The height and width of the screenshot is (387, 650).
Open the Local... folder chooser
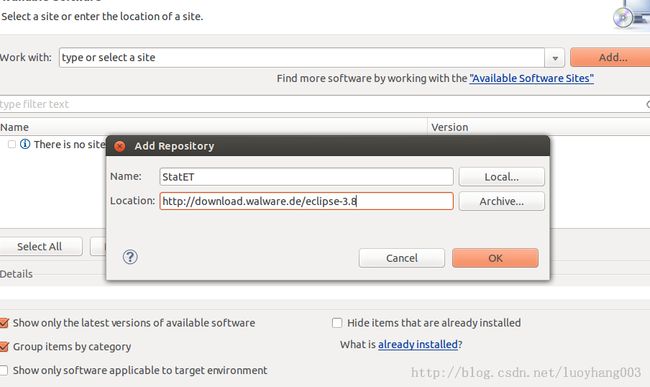(x=502, y=177)
